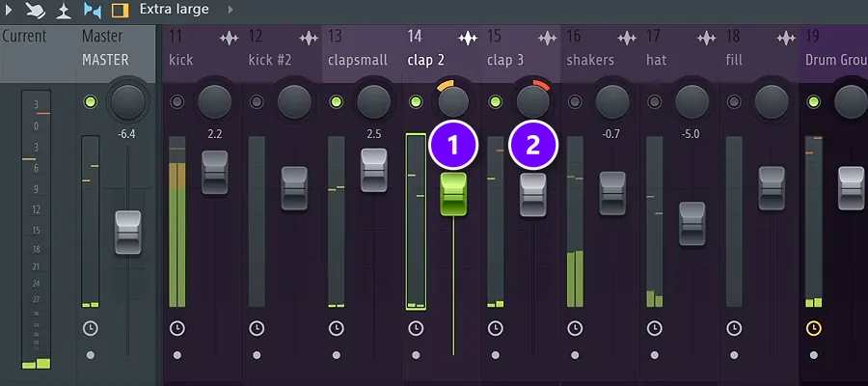Mute the Drum Group track green LED
Viewport: 868px width, 386px height.
click(x=814, y=102)
